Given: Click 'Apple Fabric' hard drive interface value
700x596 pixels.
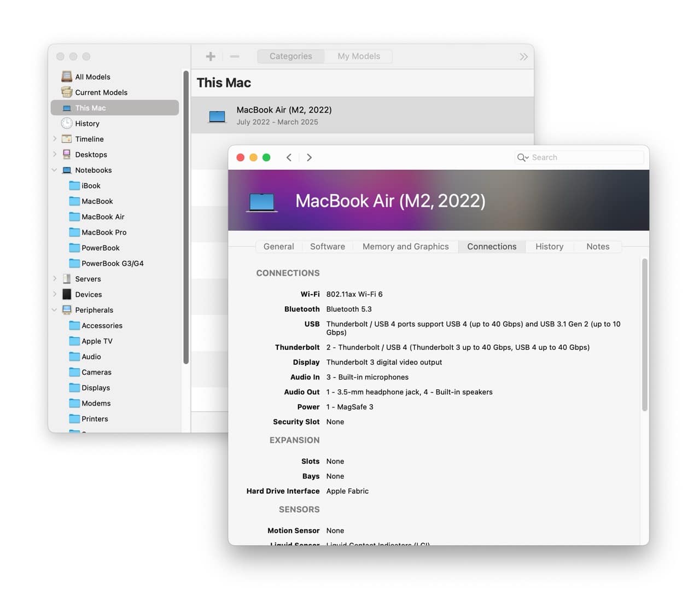Looking at the screenshot, I should [347, 491].
